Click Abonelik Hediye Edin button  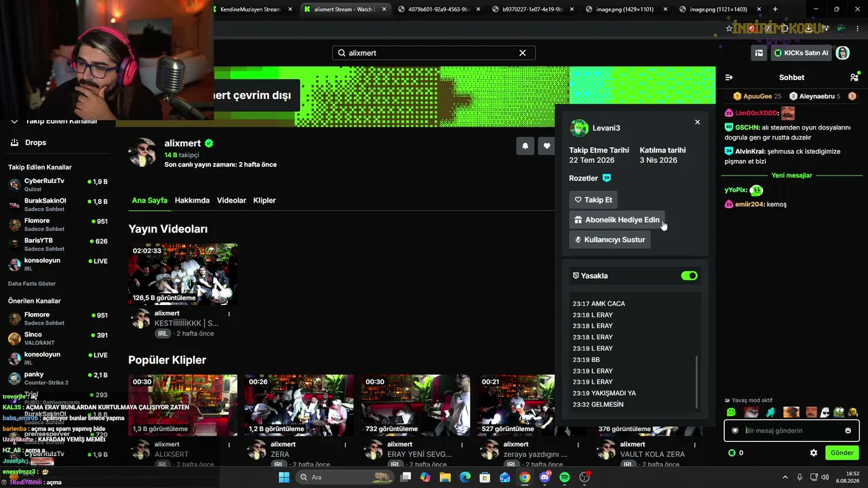[x=616, y=220]
